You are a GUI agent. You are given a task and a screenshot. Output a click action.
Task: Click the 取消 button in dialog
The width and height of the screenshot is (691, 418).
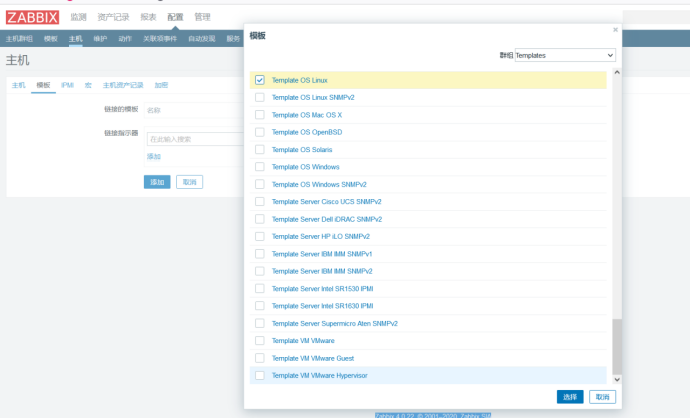[x=602, y=397]
